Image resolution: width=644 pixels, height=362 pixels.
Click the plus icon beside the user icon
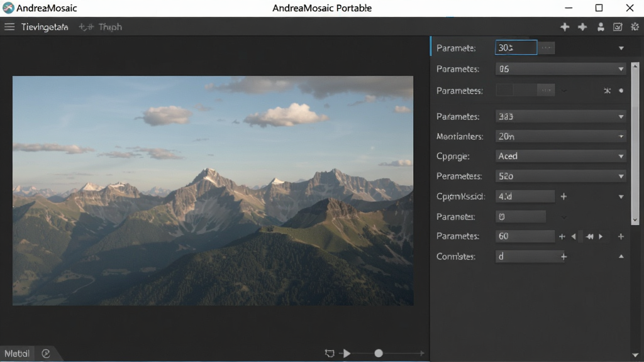(582, 27)
